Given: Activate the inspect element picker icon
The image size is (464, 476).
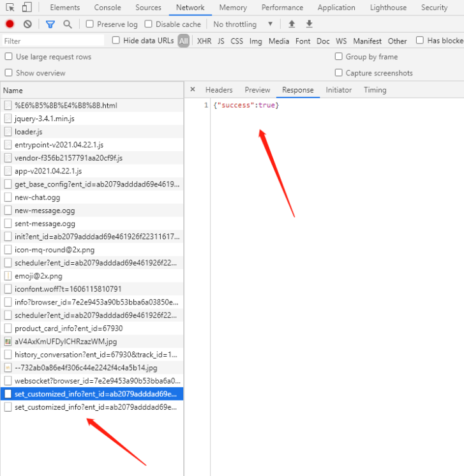Looking at the screenshot, I should [10, 7].
